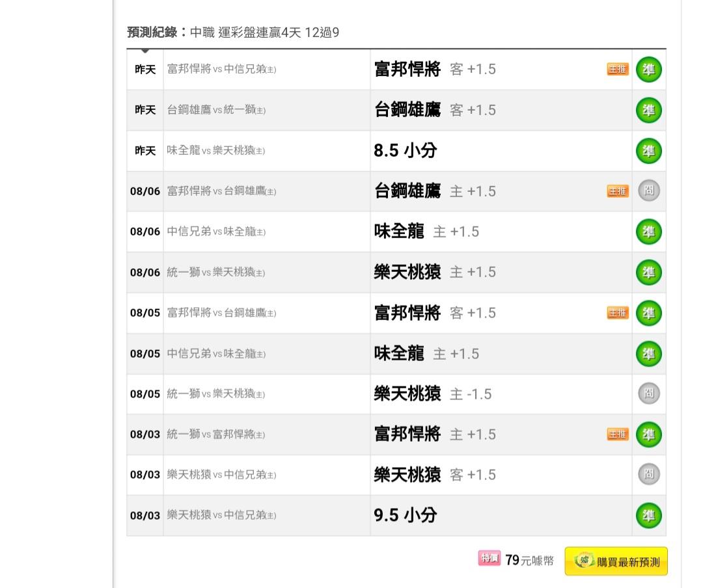Click the 台鋼雄鷹 主 +1.5 prediction
Viewport: 703px width, 588px height.
pyautogui.click(x=435, y=191)
